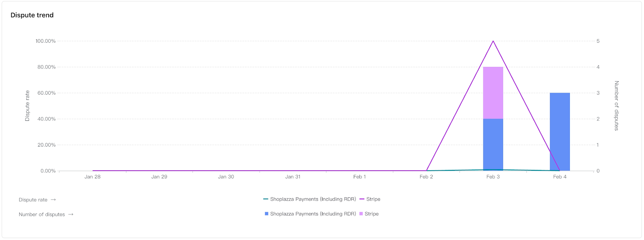
Task: Click the Jan 31 date label on axis
Action: [x=293, y=177]
